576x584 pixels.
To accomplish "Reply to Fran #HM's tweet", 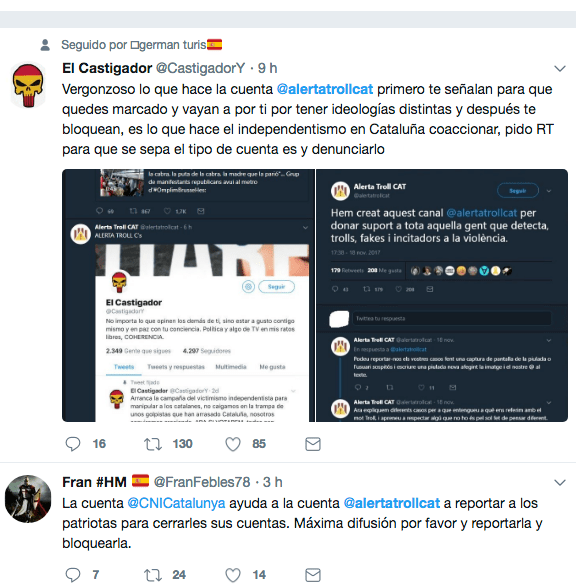I will coord(73,575).
